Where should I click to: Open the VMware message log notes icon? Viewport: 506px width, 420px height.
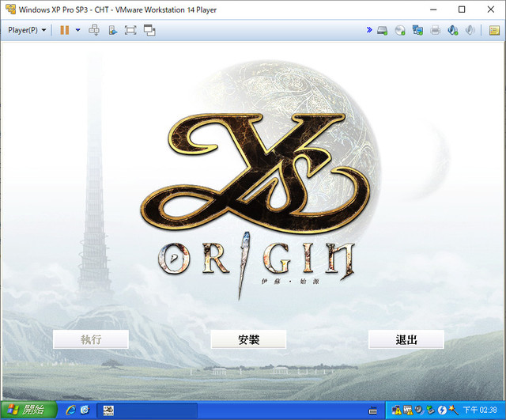(x=494, y=30)
